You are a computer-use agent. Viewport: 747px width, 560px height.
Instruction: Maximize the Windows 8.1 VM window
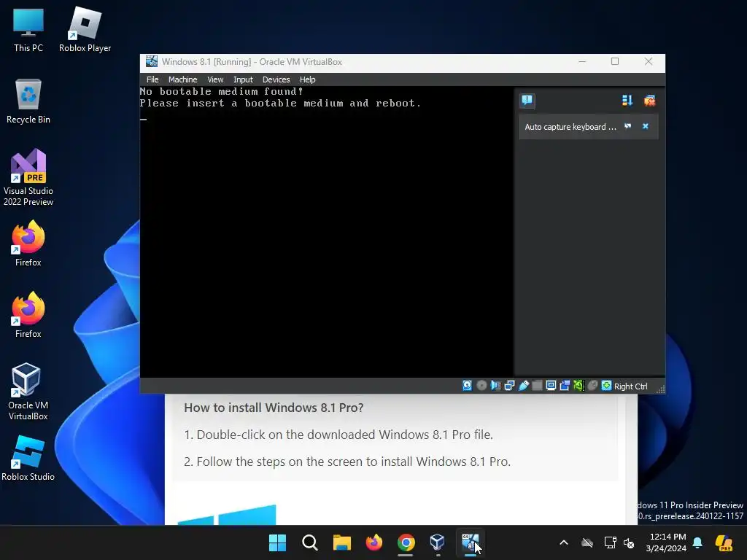615,61
